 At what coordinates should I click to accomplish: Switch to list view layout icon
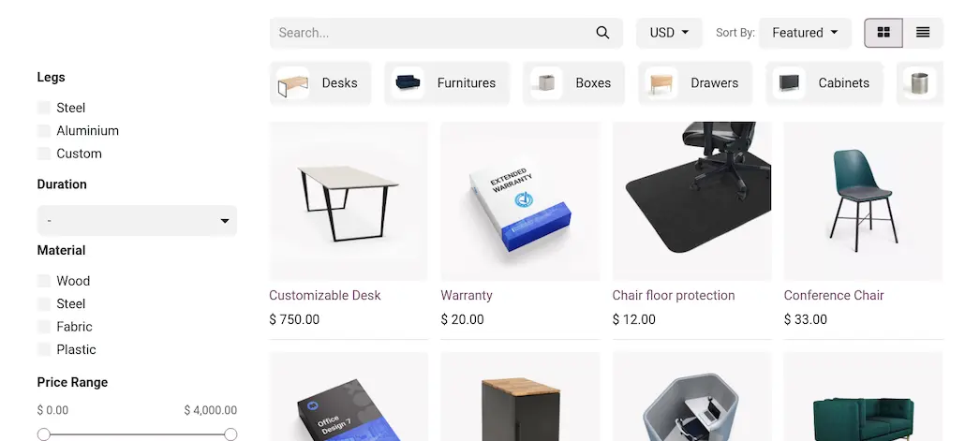tap(923, 33)
